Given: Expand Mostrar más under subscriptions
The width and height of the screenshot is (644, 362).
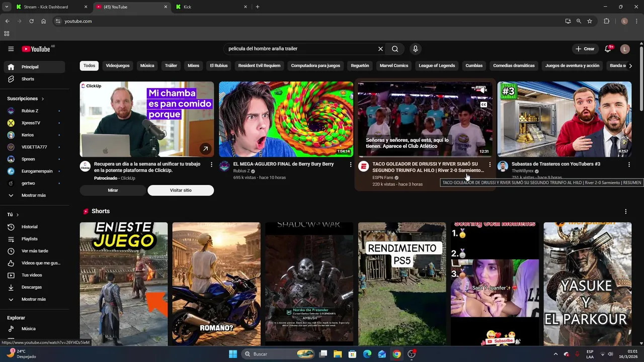Looking at the screenshot, I should click(x=34, y=196).
